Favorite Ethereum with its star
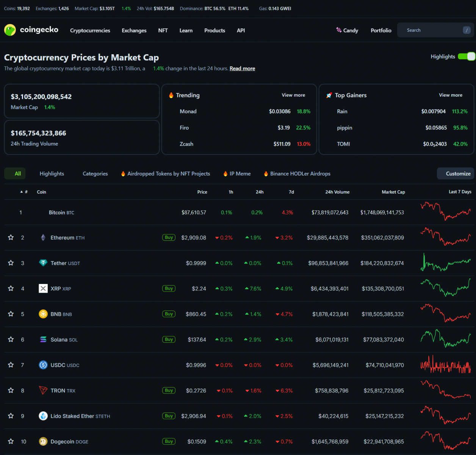This screenshot has width=476, height=455. click(11, 237)
